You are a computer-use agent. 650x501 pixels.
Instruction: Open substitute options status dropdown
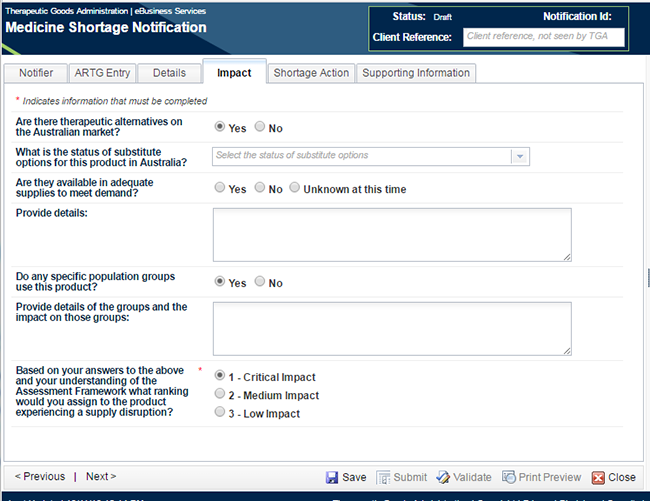point(362,156)
